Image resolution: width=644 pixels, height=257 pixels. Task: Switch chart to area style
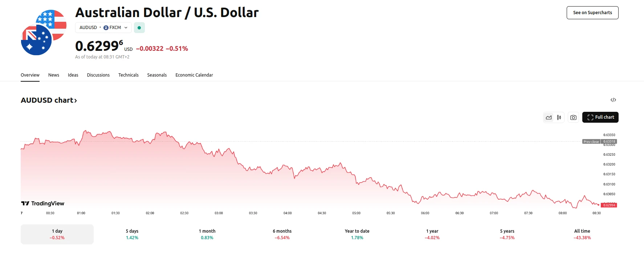click(549, 117)
